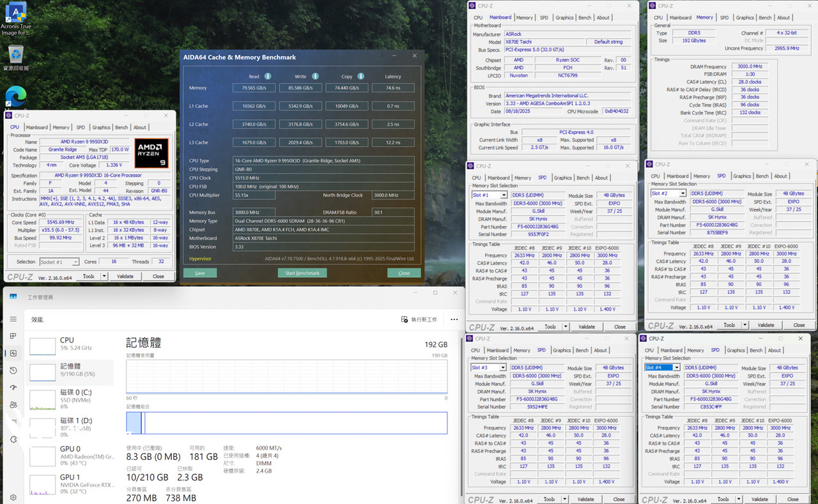Click Core Speed 5545.69 MHz in CPU-Z

[61, 223]
